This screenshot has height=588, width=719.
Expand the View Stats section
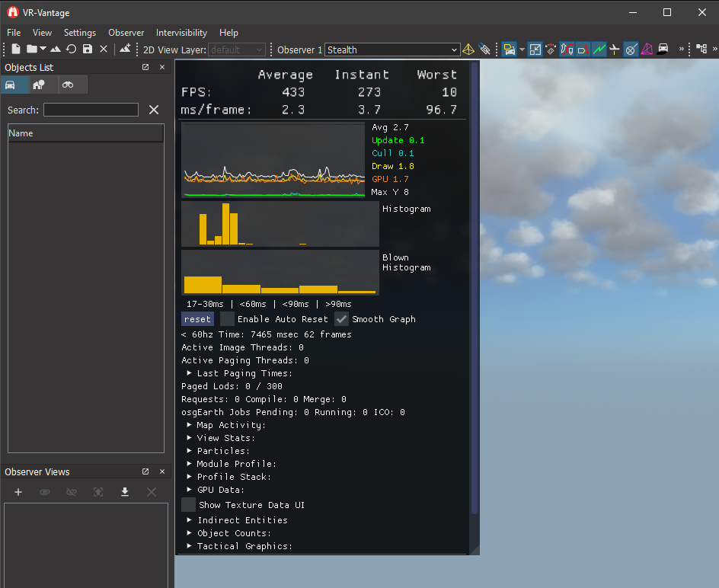[x=190, y=437]
